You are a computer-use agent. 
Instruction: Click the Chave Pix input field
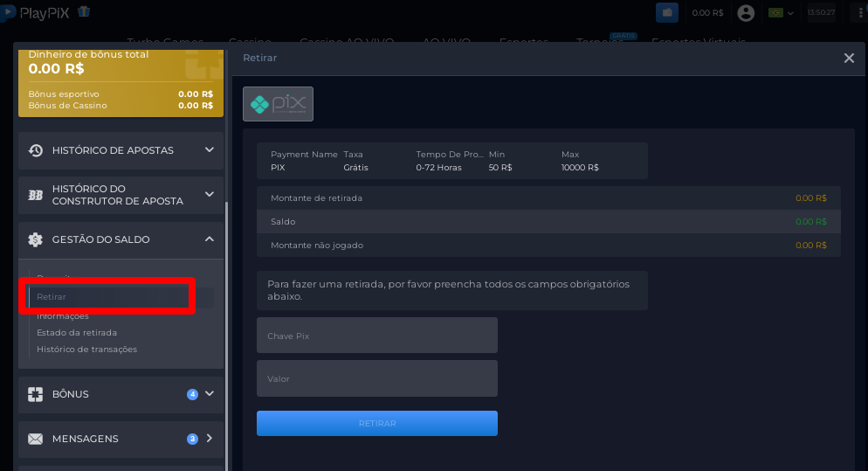(376, 336)
